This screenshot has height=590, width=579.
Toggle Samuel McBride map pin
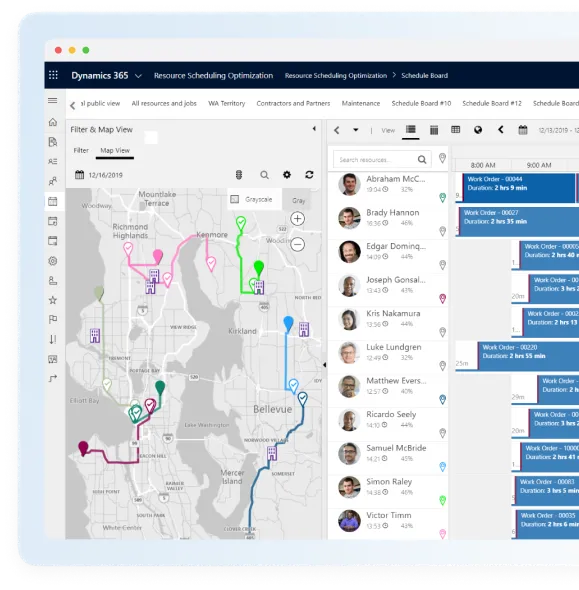442,467
